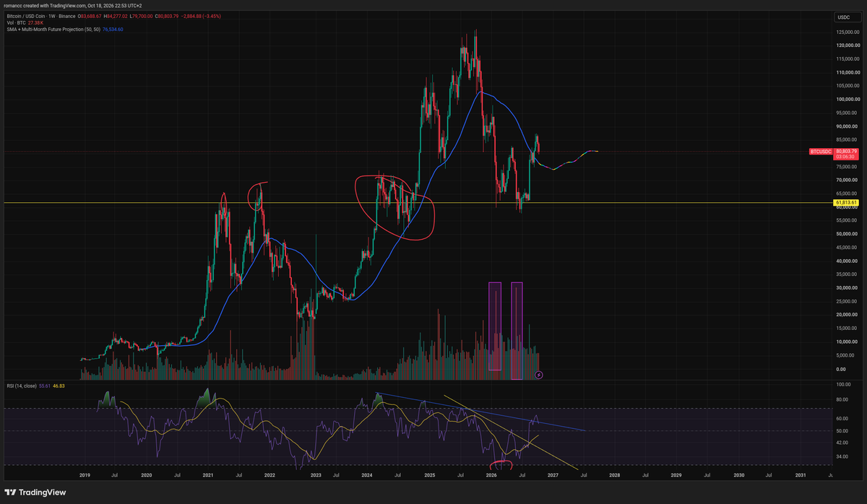Select the yellow 61,813.61 price line label

(x=845, y=203)
